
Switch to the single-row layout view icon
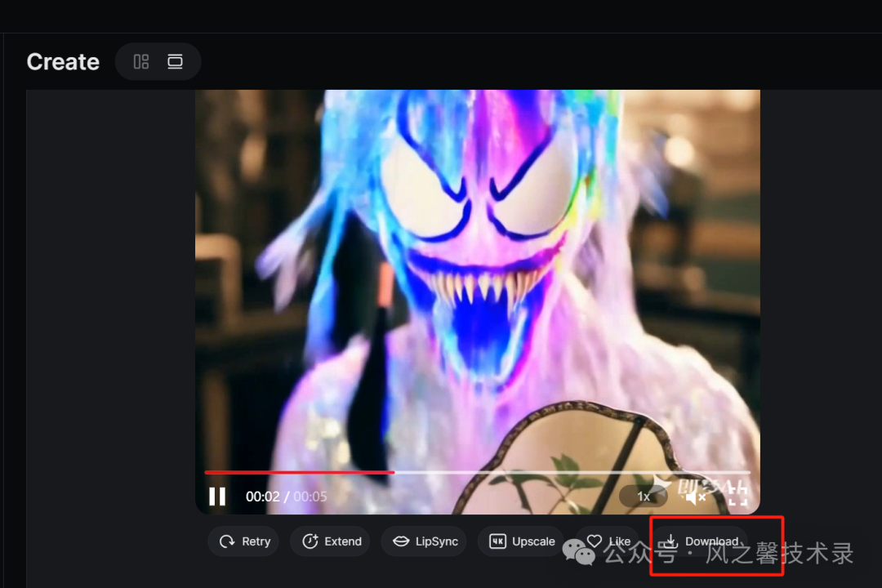click(175, 61)
